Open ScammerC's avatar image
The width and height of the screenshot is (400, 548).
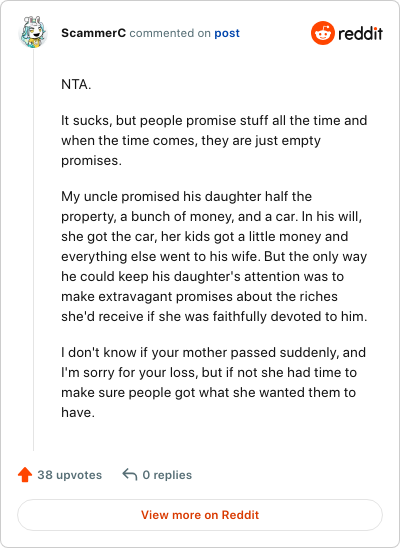click(x=33, y=31)
